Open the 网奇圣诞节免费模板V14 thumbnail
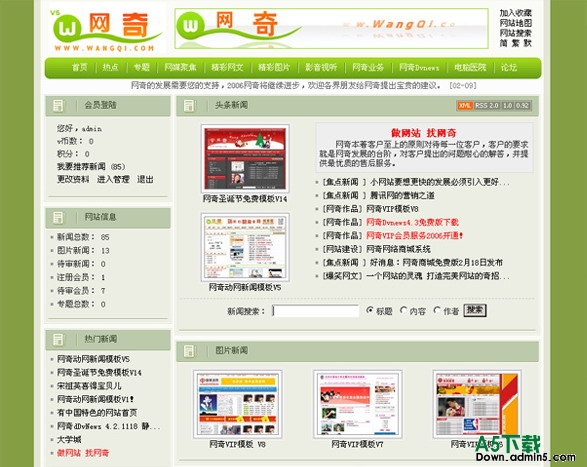 tap(245, 159)
